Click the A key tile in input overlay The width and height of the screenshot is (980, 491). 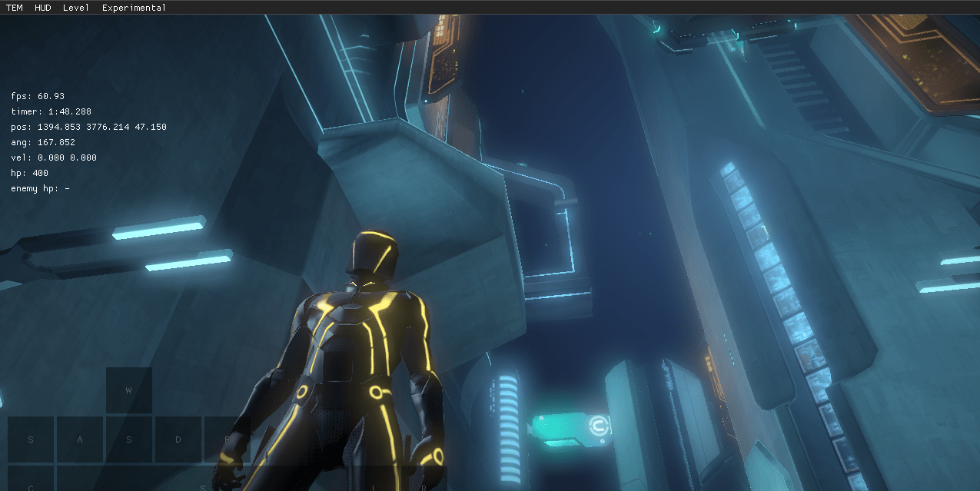(80, 440)
